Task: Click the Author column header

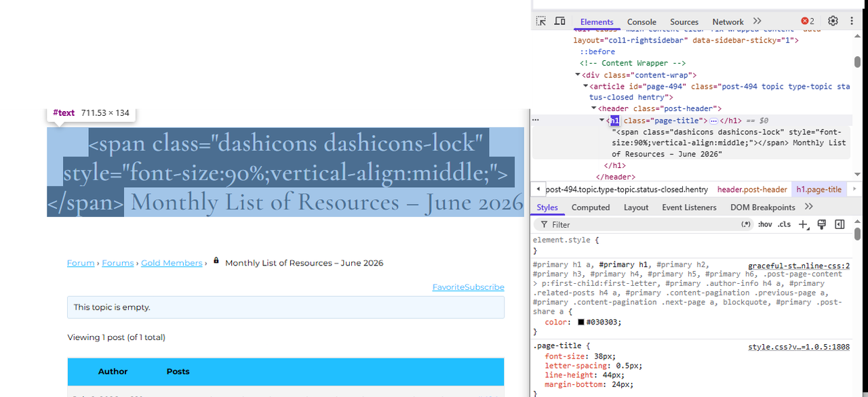Action: point(113,371)
